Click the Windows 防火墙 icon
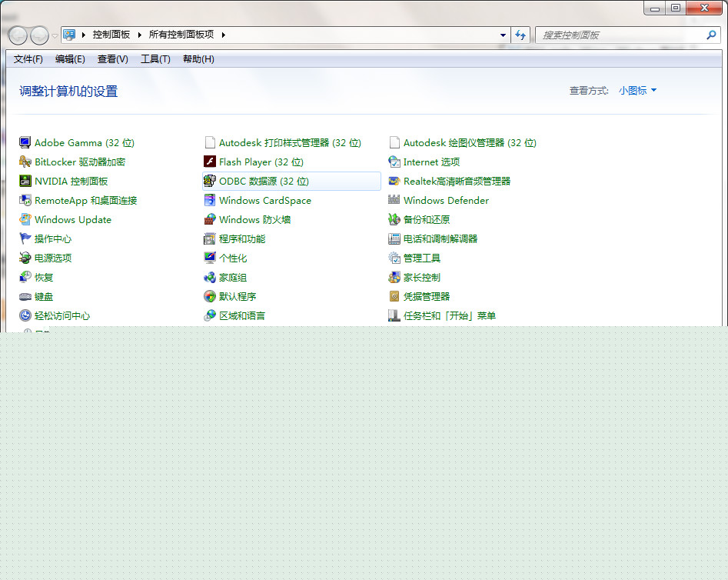Screen dimensions: 728x580 click(x=210, y=219)
